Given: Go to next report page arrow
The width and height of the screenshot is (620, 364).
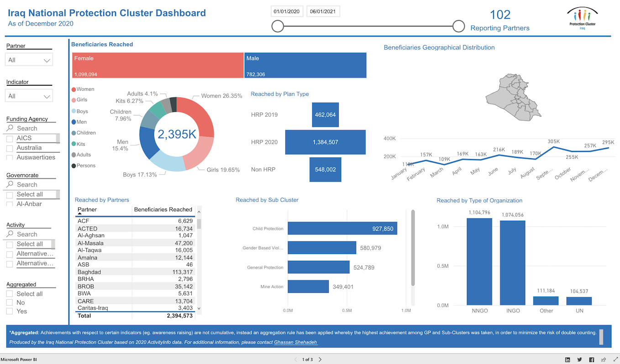Looking at the screenshot, I should (x=320, y=359).
